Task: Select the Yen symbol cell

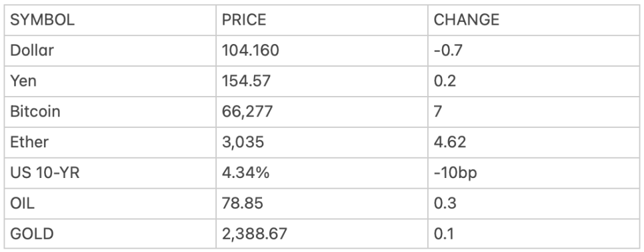Action: (110, 81)
